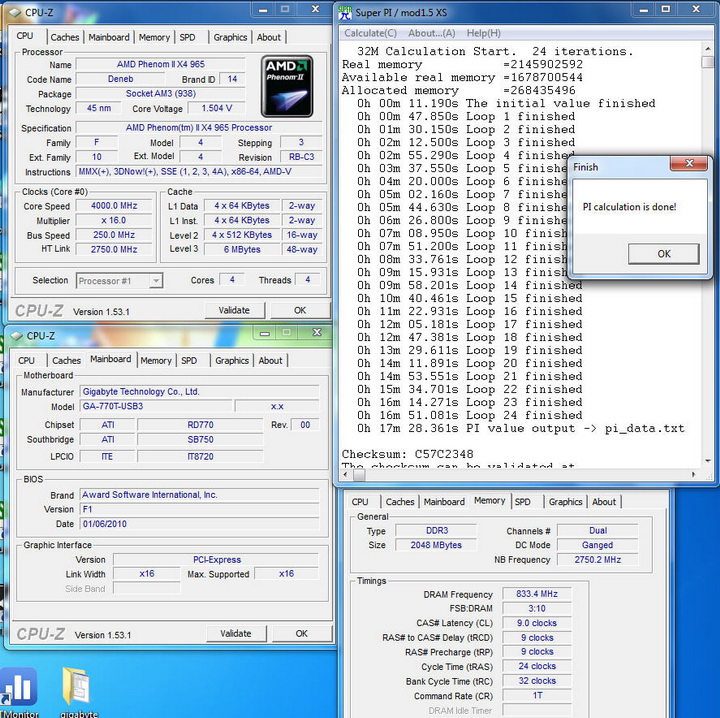Switch to Caches tab in Memory CPU-Z window
The width and height of the screenshot is (720, 718).
pyautogui.click(x=400, y=502)
